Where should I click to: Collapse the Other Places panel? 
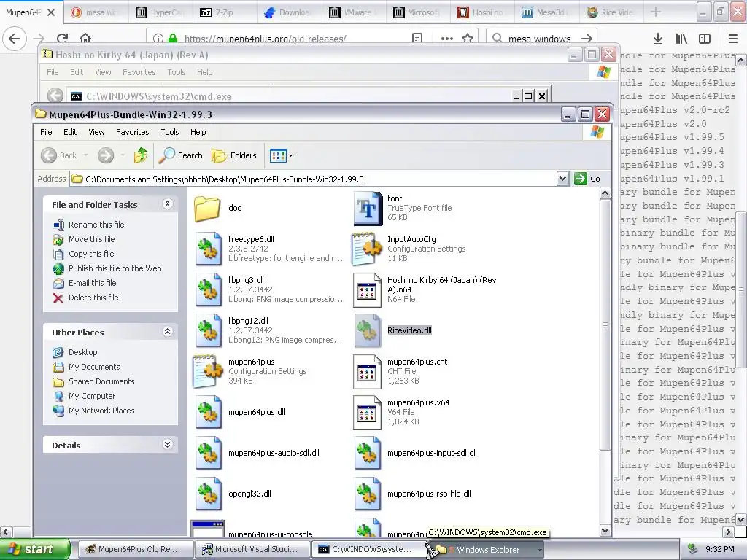(167, 332)
